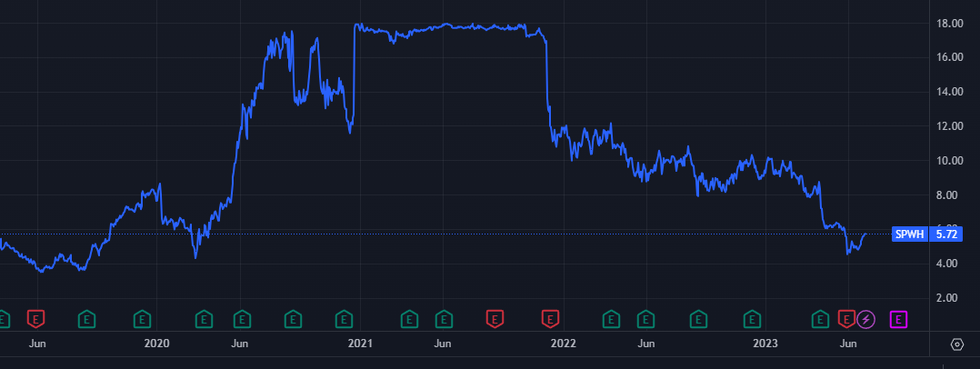Open chart settings hexagon gear icon
The image size is (980, 369).
tap(957, 344)
